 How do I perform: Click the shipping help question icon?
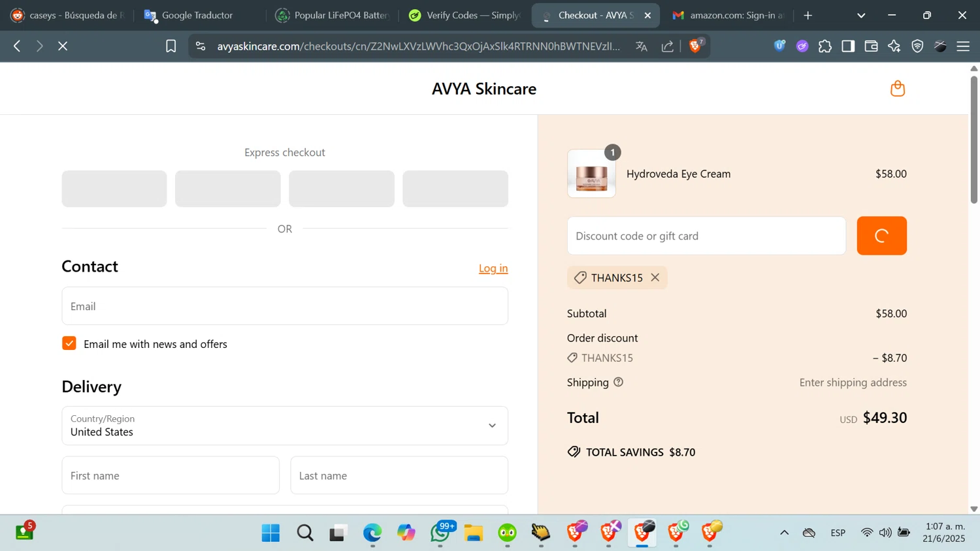tap(618, 382)
